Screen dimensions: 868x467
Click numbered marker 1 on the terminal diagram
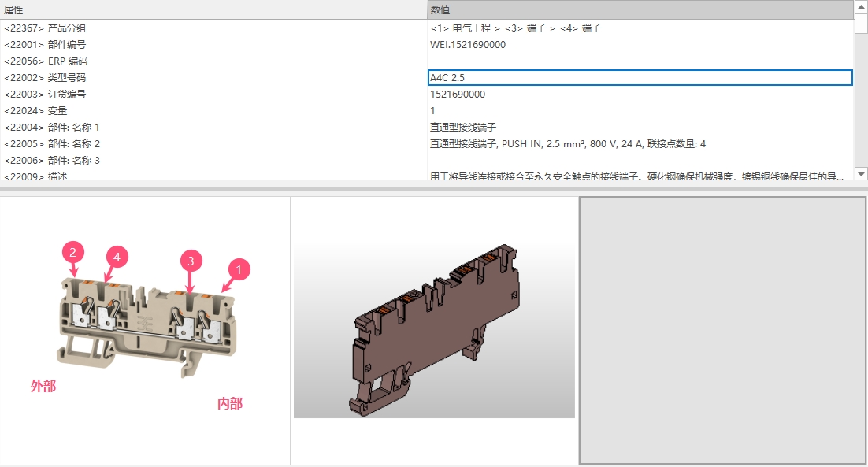238,269
